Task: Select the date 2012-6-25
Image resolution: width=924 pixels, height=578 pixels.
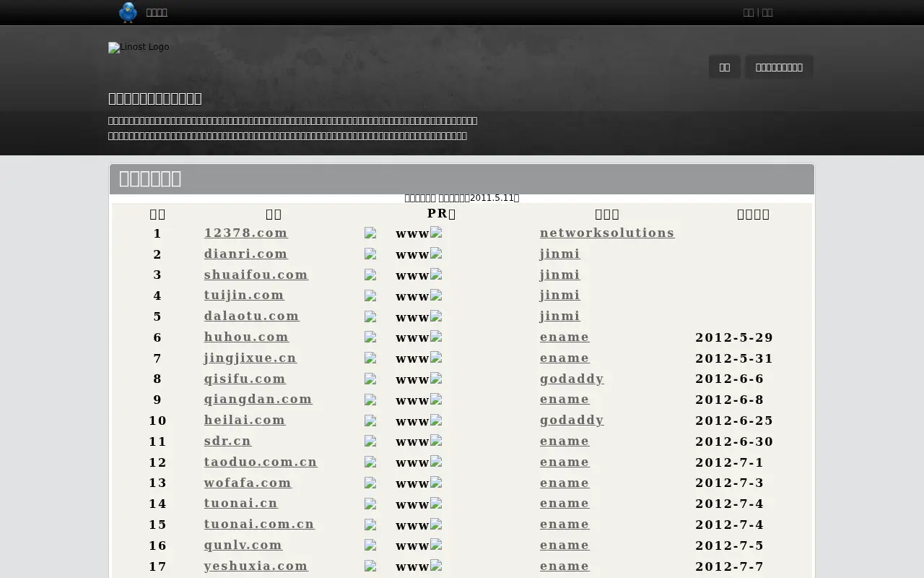Action: tap(734, 420)
